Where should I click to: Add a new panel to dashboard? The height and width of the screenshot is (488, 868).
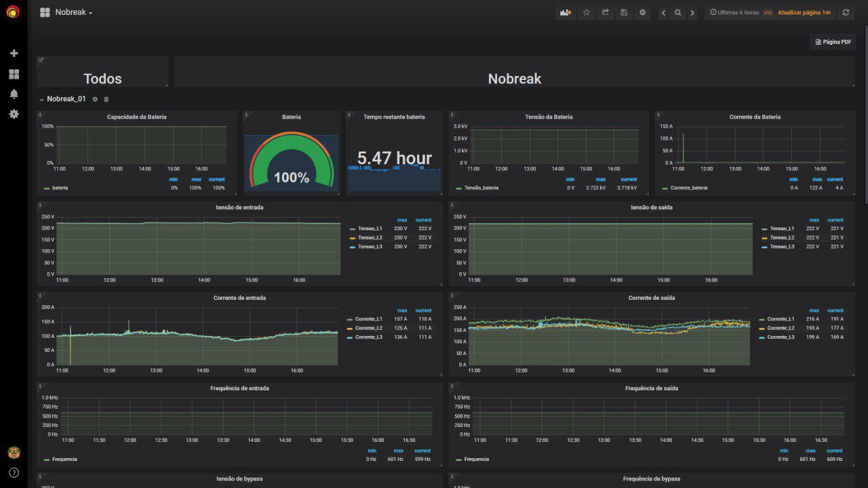(x=565, y=12)
